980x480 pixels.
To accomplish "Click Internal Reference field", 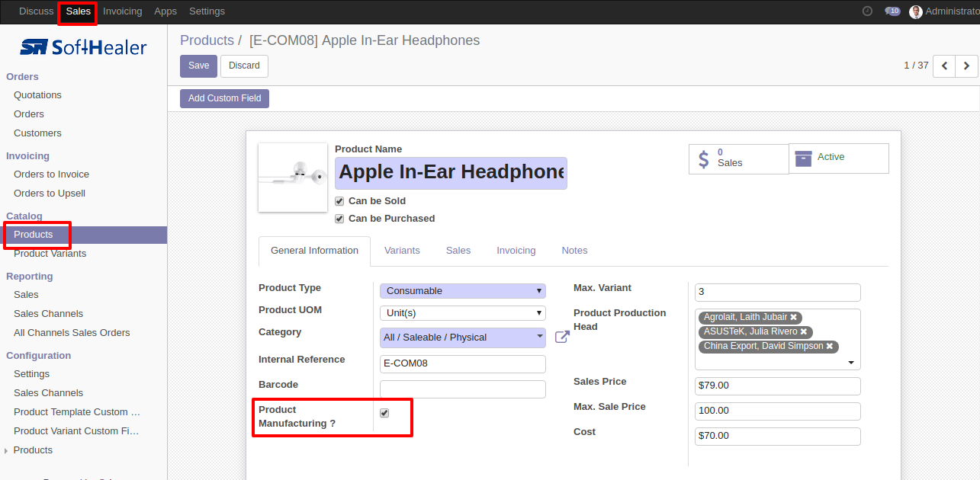I will pos(463,364).
